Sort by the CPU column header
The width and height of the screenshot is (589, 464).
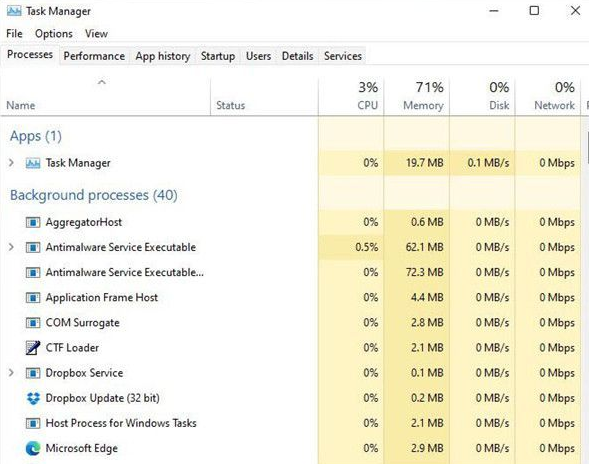(x=351, y=96)
